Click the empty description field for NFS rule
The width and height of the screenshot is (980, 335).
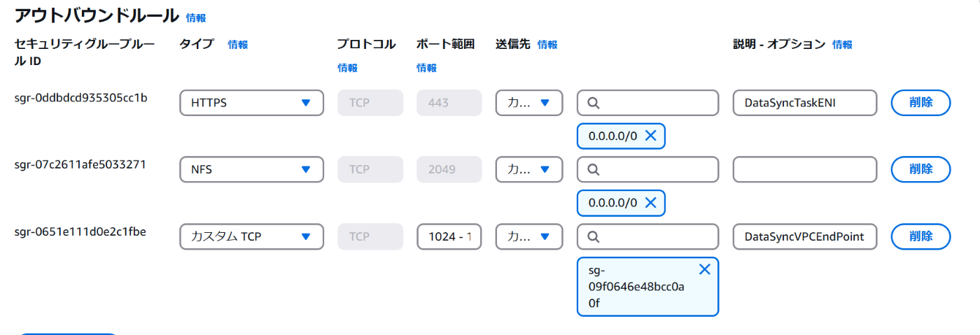point(805,169)
